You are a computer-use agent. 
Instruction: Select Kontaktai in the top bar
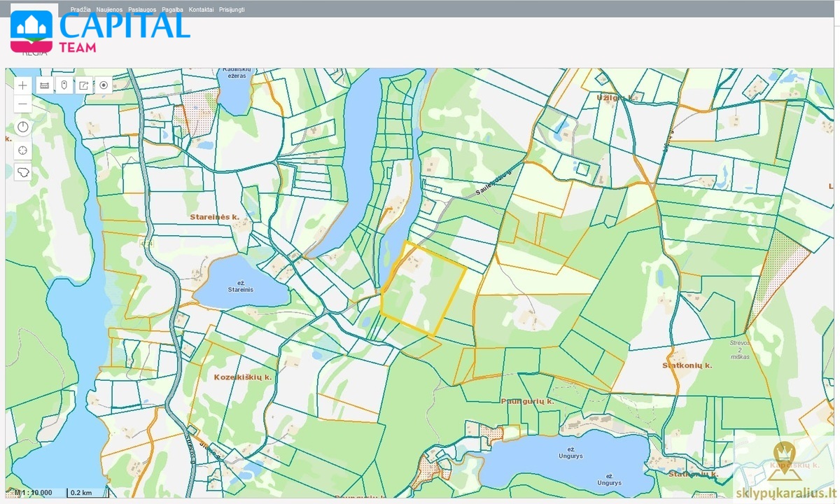click(201, 10)
